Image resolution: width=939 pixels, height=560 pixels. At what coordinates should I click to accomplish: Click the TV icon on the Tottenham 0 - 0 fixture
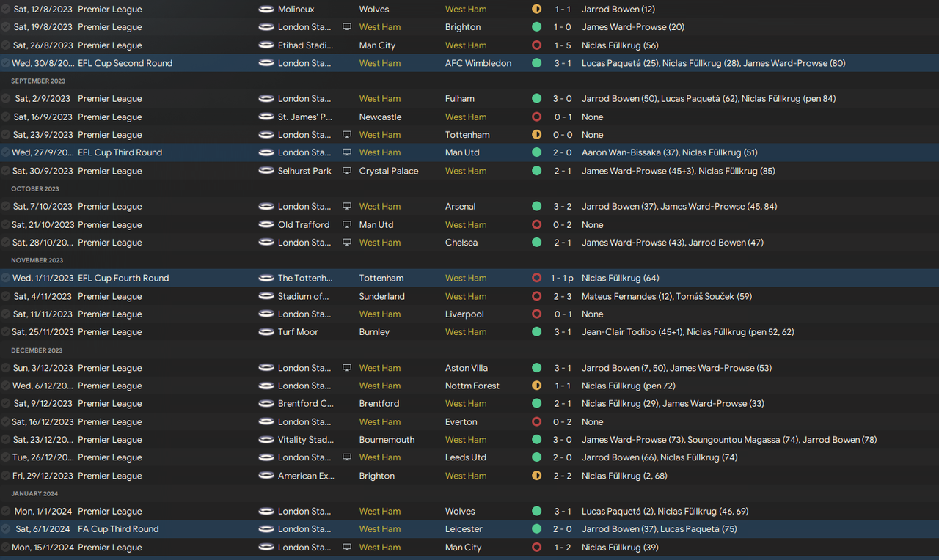coord(347,135)
